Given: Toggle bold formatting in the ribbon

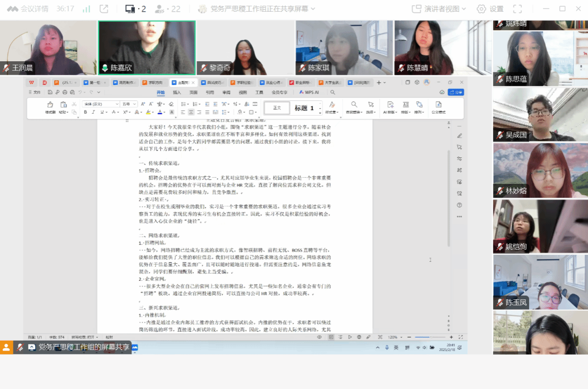Looking at the screenshot, I should click(86, 112).
